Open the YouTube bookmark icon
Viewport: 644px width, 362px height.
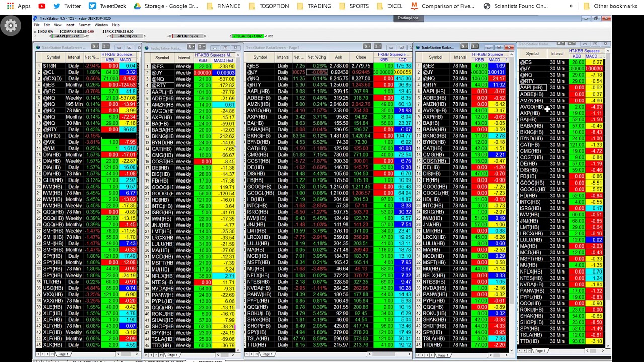coord(42,6)
